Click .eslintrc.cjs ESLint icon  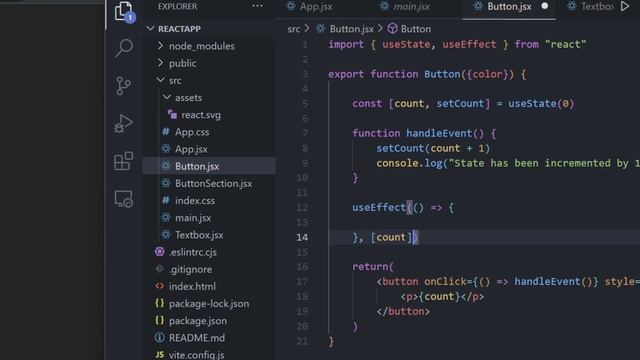pyautogui.click(x=160, y=252)
